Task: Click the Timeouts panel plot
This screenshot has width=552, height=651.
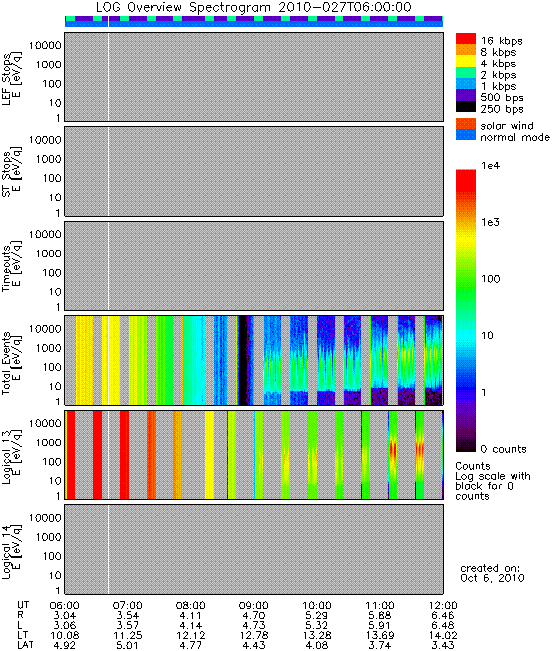Action: 254,266
